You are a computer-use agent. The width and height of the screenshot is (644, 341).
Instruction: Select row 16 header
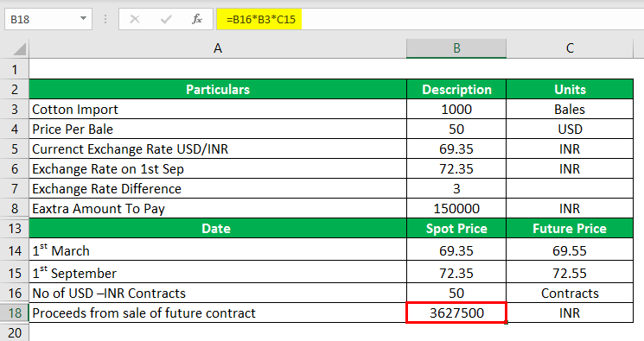[x=15, y=293]
